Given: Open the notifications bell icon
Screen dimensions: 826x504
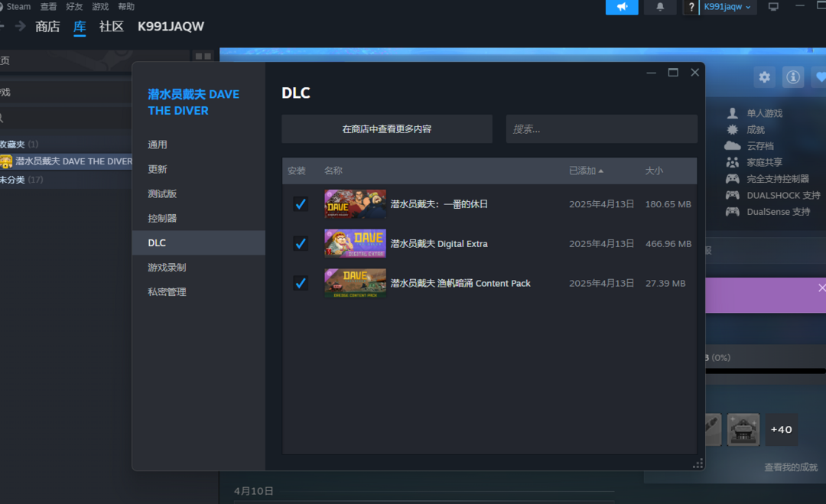Looking at the screenshot, I should point(660,7).
